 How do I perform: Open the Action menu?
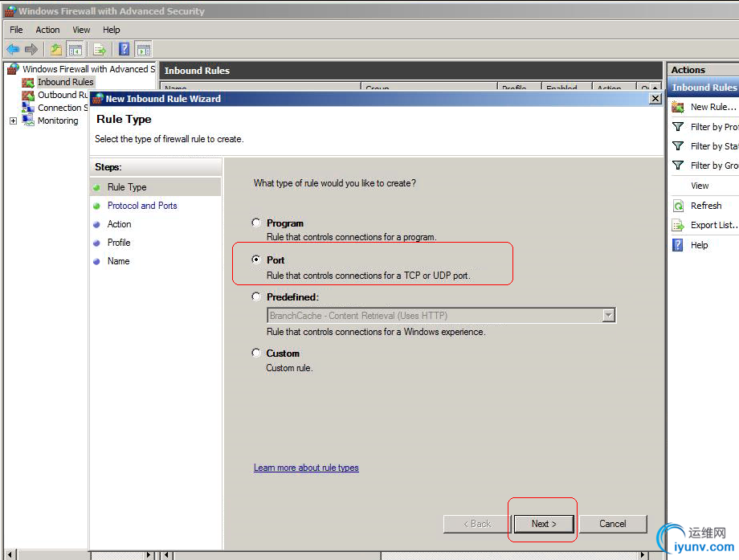tap(47, 30)
